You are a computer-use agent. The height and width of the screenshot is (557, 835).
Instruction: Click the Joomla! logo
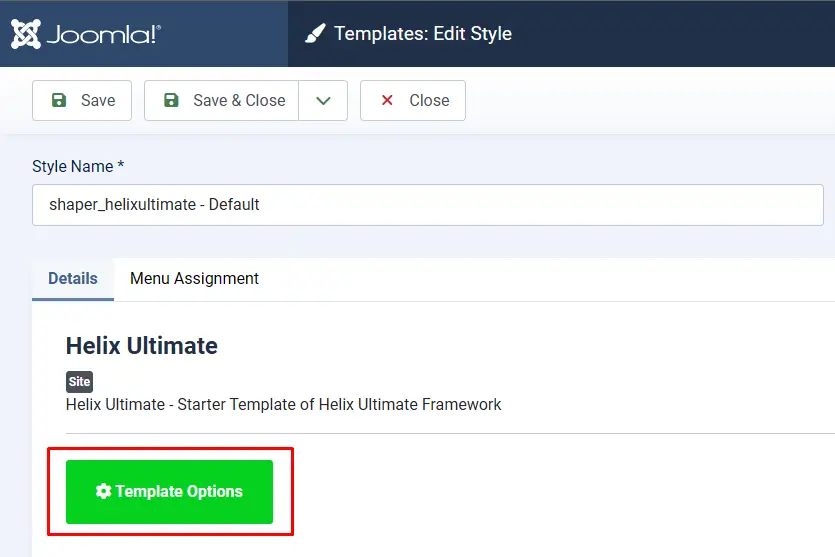pos(86,34)
